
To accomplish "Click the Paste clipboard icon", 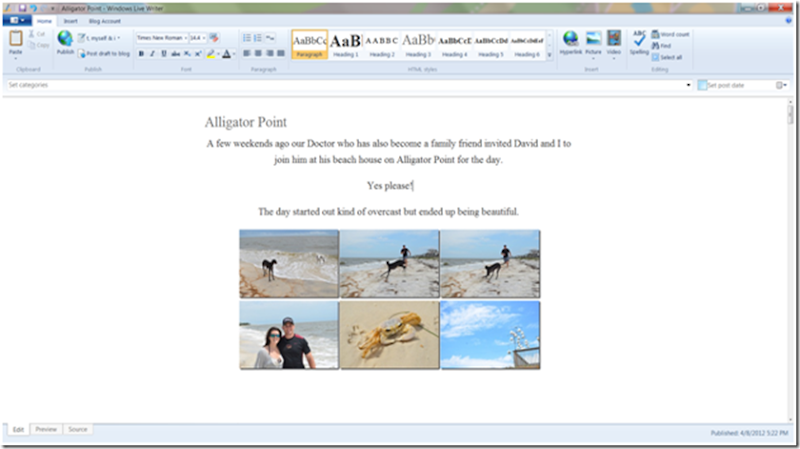I will point(16,39).
